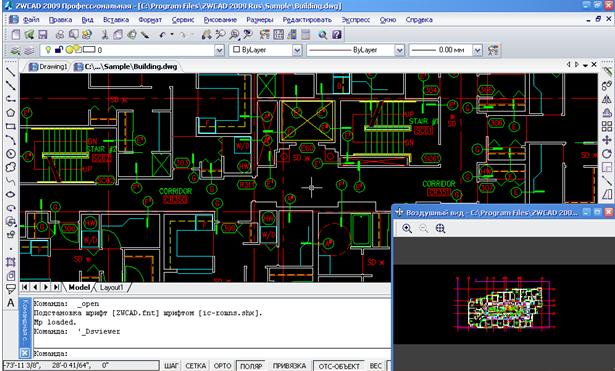The image size is (615, 371).
Task: Toggle СЕТКА grid display
Action: click(x=196, y=366)
